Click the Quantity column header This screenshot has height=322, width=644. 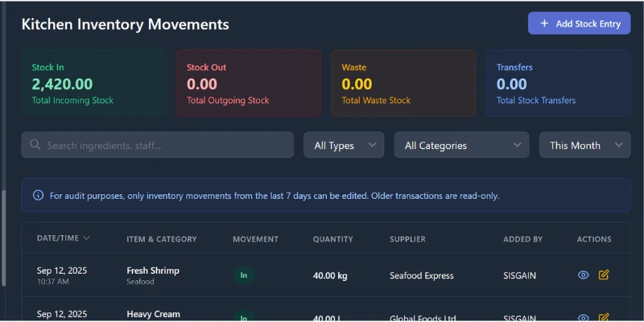click(x=332, y=239)
